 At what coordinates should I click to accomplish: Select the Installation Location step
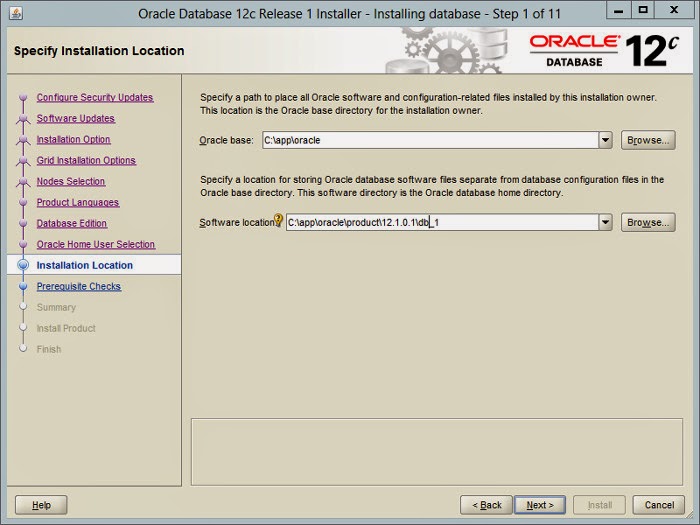[x=84, y=265]
